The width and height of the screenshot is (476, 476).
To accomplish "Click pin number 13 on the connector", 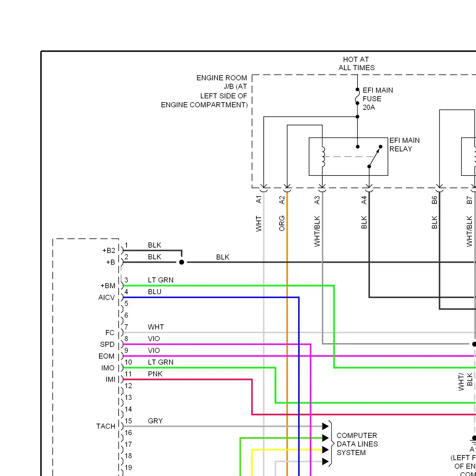I will coord(128,397).
